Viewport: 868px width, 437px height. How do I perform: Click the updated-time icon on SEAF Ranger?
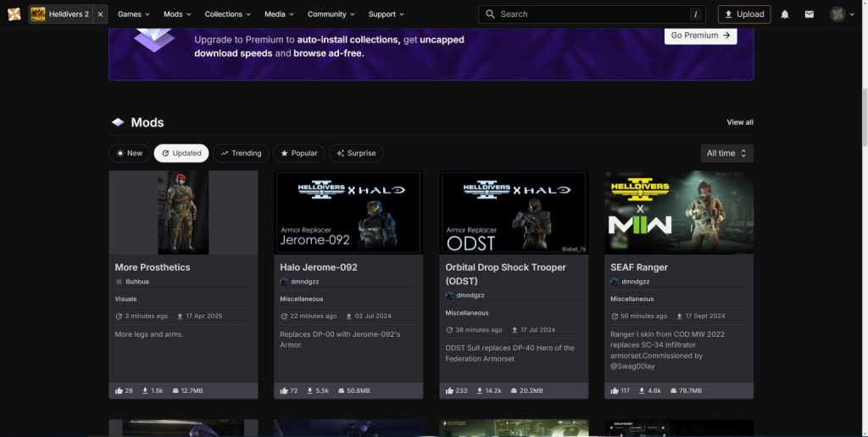(x=615, y=317)
